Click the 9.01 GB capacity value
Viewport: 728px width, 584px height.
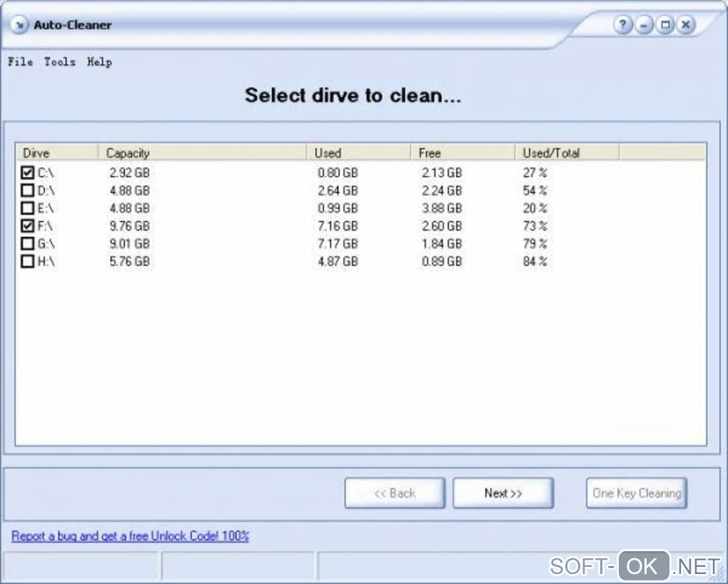click(x=129, y=243)
